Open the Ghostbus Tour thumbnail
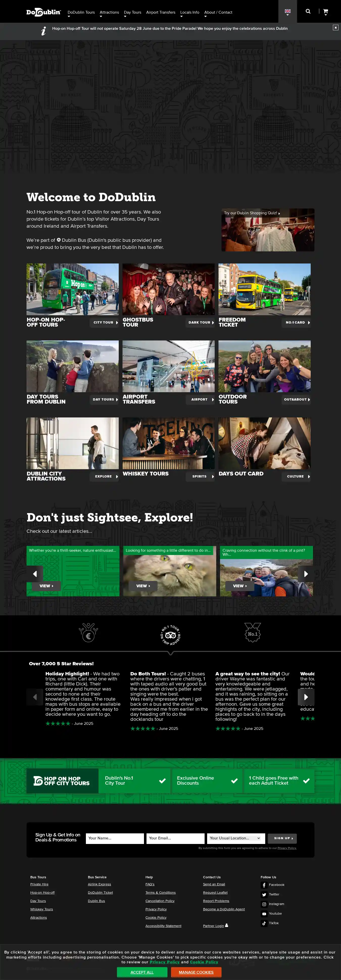 click(168, 289)
